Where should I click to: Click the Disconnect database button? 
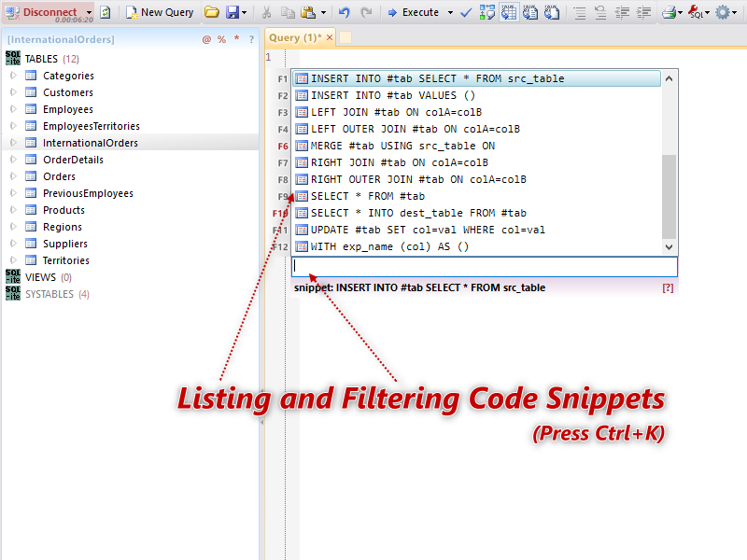41,12
